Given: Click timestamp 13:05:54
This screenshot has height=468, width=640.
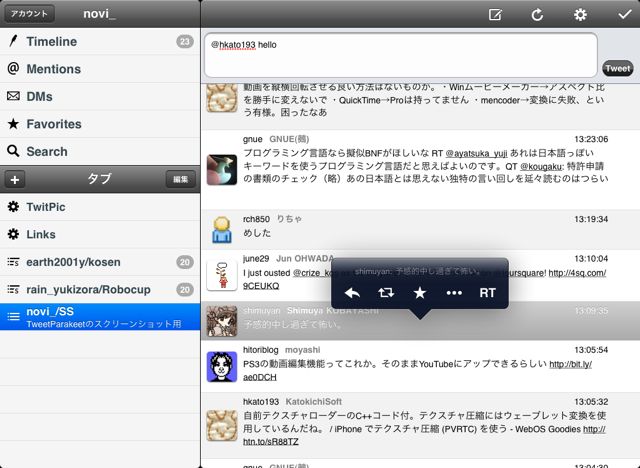Looking at the screenshot, I should tap(591, 350).
